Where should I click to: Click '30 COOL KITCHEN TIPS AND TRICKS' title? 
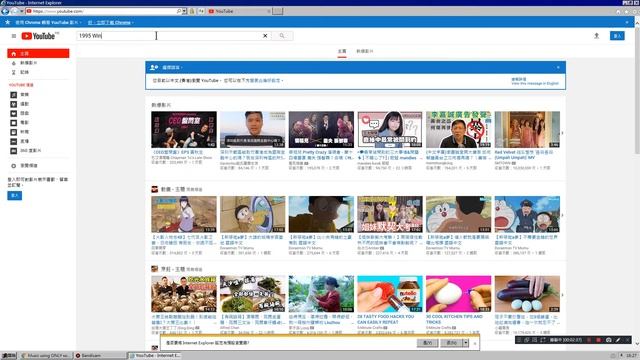(x=454, y=319)
